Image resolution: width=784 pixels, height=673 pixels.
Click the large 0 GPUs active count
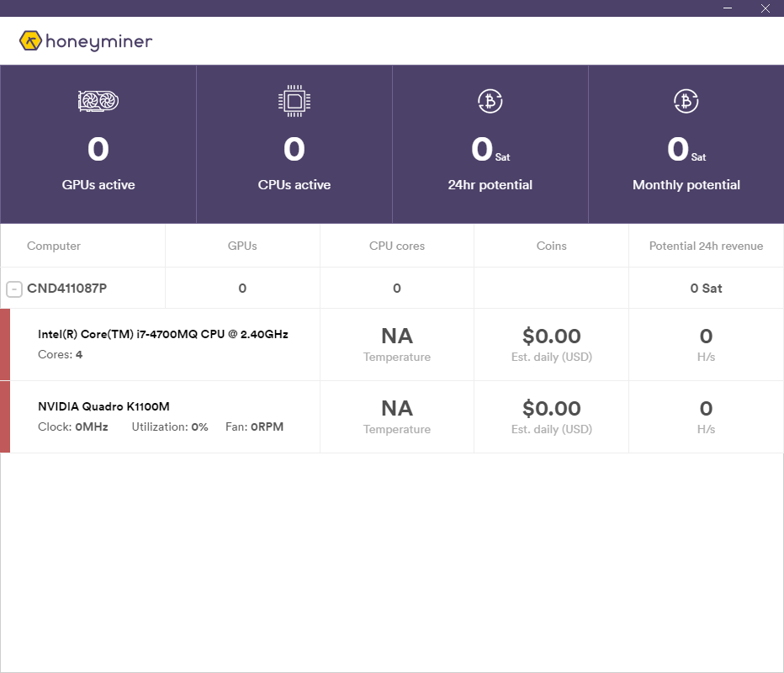[98, 150]
